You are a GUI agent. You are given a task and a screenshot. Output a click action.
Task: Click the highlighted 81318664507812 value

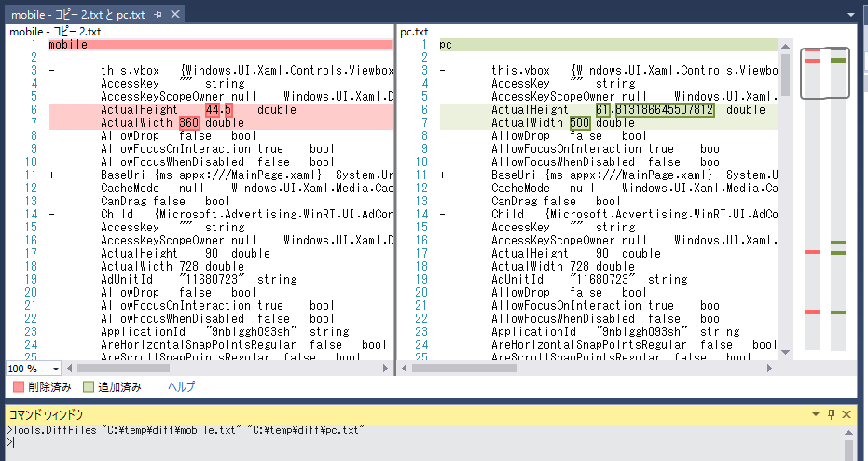(x=664, y=110)
